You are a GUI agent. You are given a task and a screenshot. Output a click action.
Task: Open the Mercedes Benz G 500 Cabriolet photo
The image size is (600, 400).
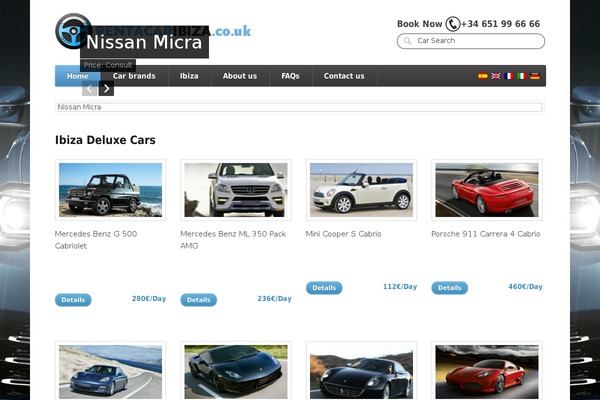pos(111,190)
